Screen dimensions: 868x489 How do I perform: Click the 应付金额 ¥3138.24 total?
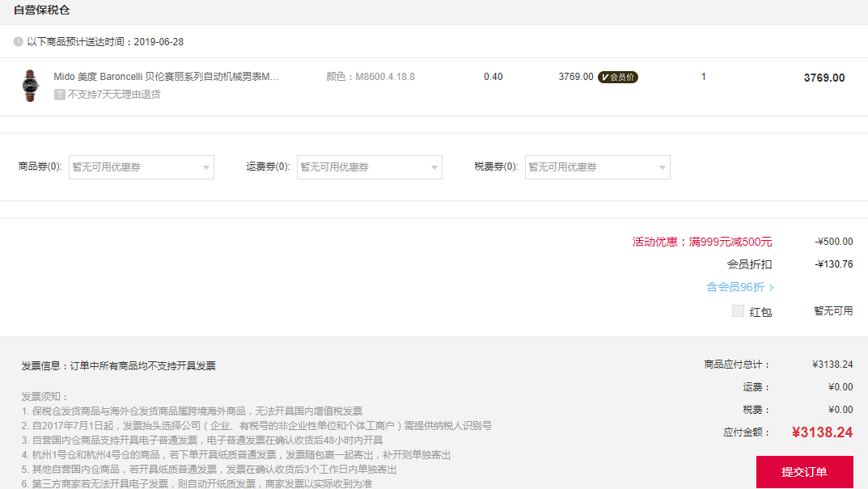click(822, 432)
